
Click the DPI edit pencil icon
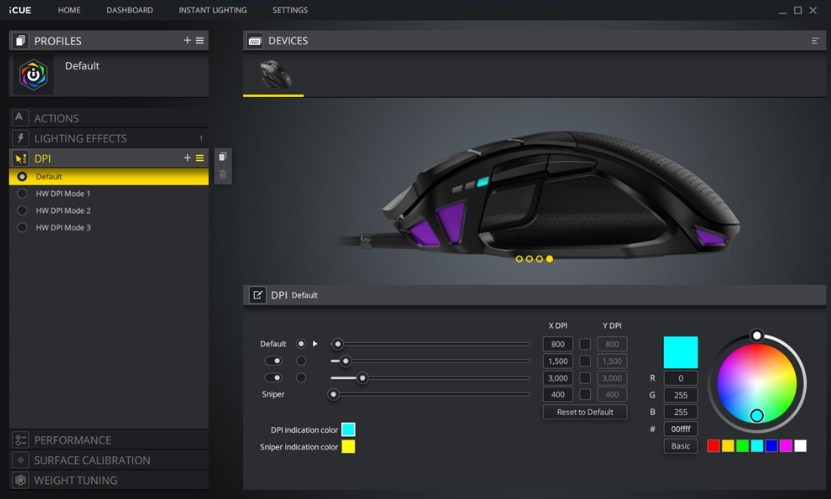coord(258,295)
